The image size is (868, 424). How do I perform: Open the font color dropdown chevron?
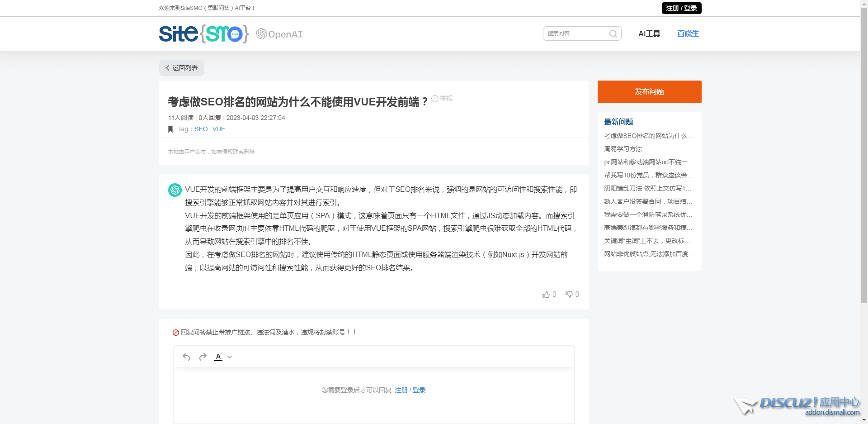tap(230, 357)
